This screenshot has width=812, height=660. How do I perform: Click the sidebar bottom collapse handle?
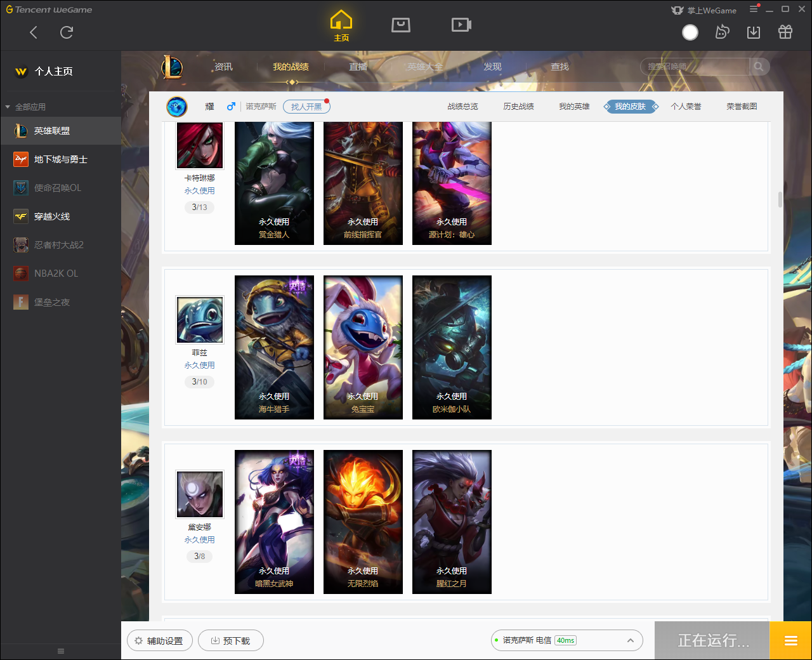pyautogui.click(x=61, y=651)
